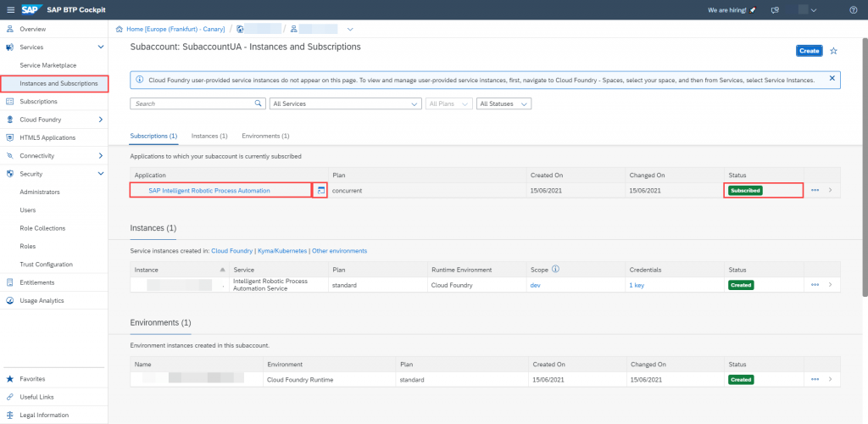Click the Subscribed status badge

click(x=745, y=191)
